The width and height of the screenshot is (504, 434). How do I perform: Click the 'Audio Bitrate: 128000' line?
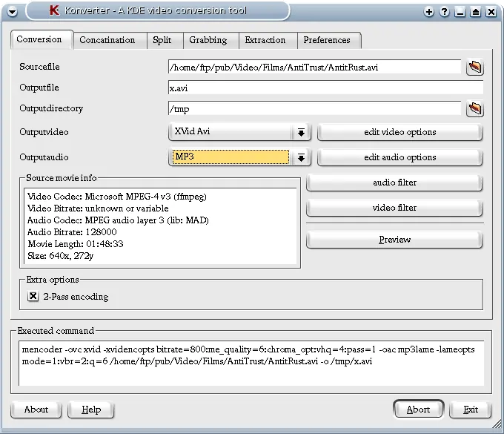point(72,232)
